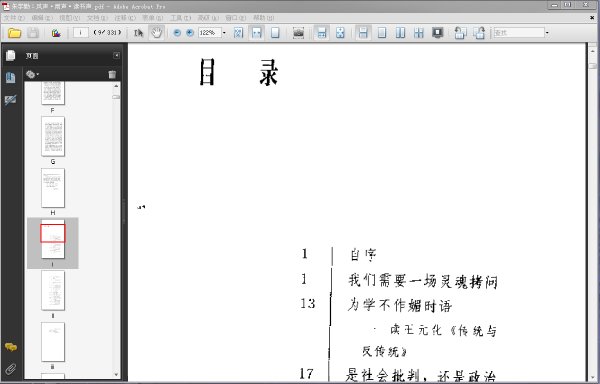
Task: Open the 窗口 menu
Action: [x=235, y=18]
